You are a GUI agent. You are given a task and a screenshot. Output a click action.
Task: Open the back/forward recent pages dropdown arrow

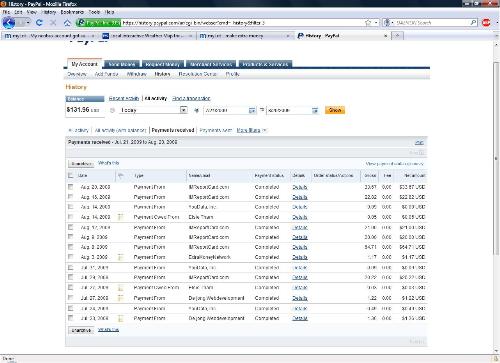click(x=28, y=23)
